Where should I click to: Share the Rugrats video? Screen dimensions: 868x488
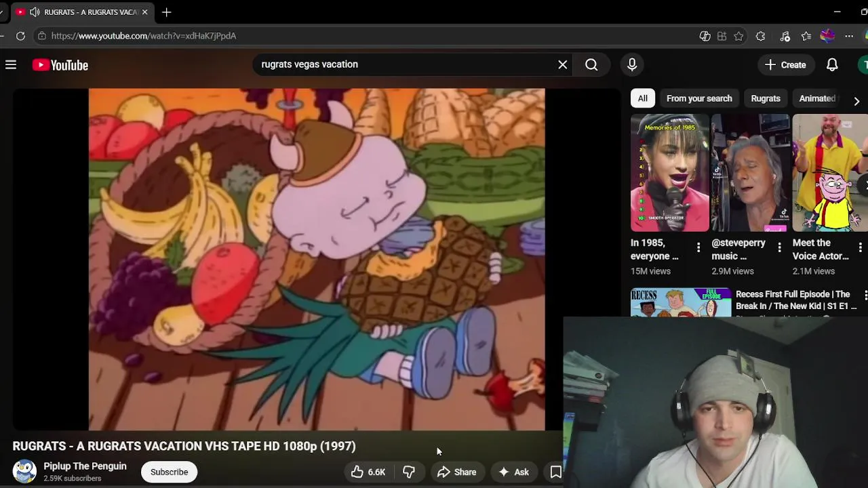tap(457, 472)
